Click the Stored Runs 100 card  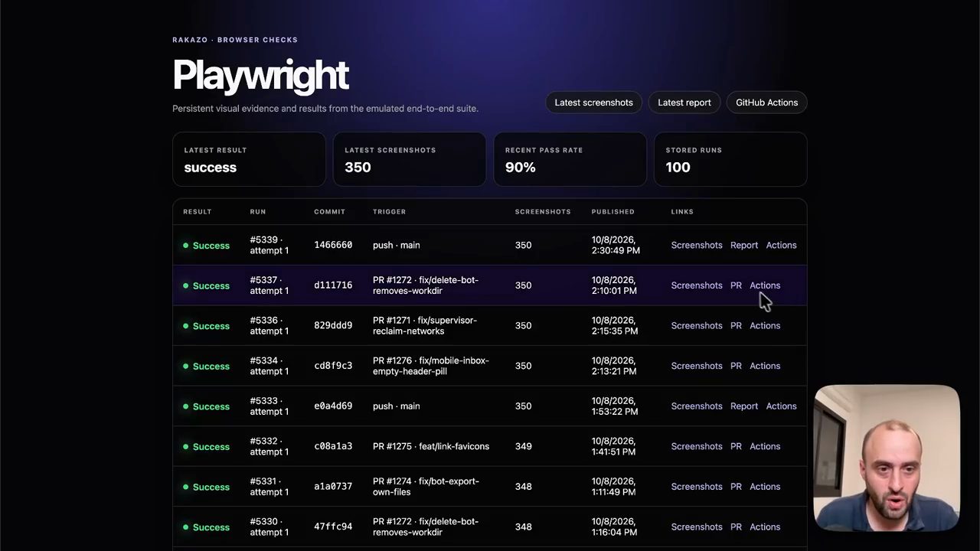[730, 159]
